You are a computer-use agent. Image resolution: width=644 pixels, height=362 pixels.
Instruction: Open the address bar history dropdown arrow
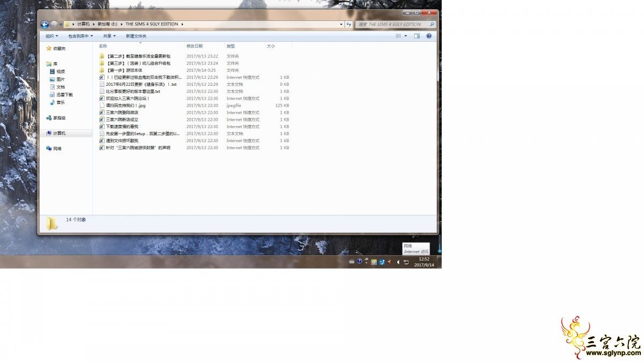coord(341,24)
